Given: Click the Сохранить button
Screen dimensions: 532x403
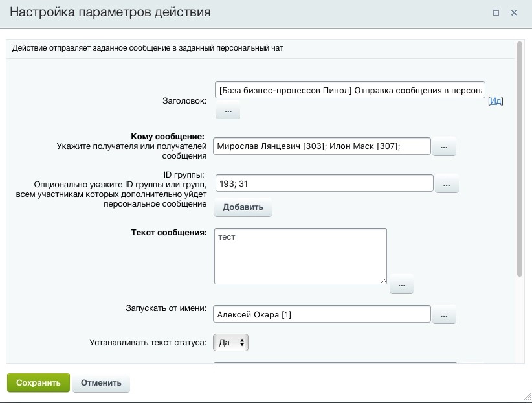Looking at the screenshot, I should [38, 382].
